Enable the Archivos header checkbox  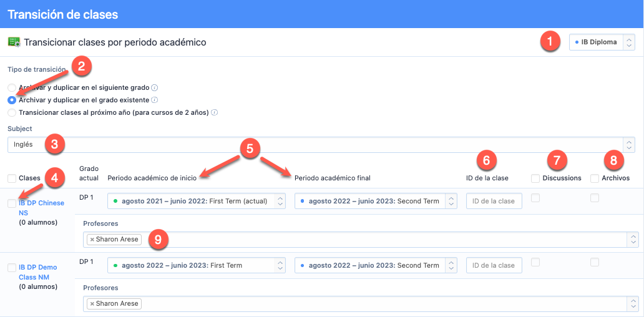click(594, 178)
